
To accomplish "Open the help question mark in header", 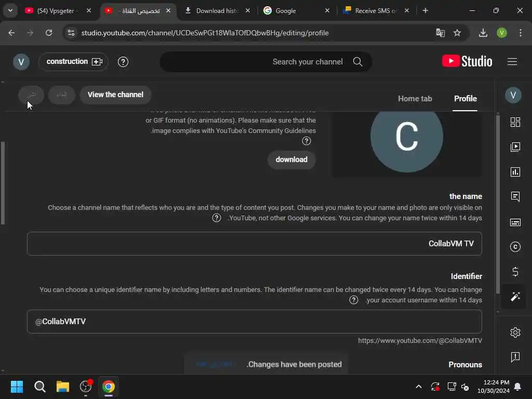I will coord(123,62).
